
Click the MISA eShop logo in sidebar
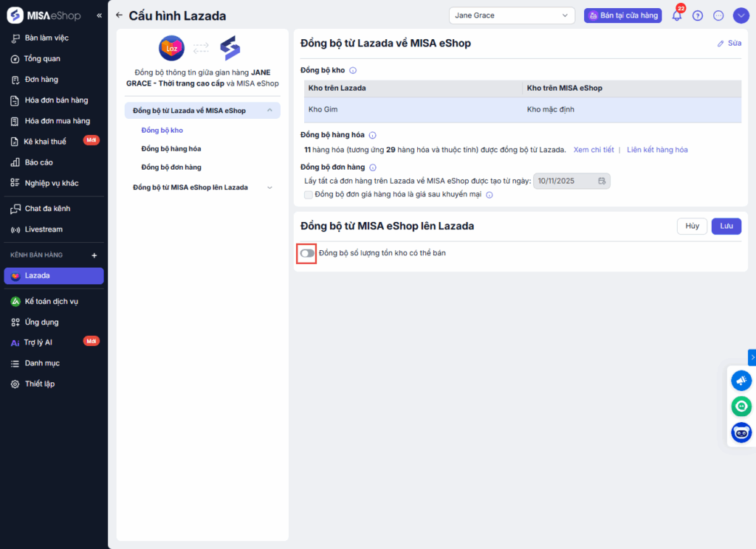44,15
